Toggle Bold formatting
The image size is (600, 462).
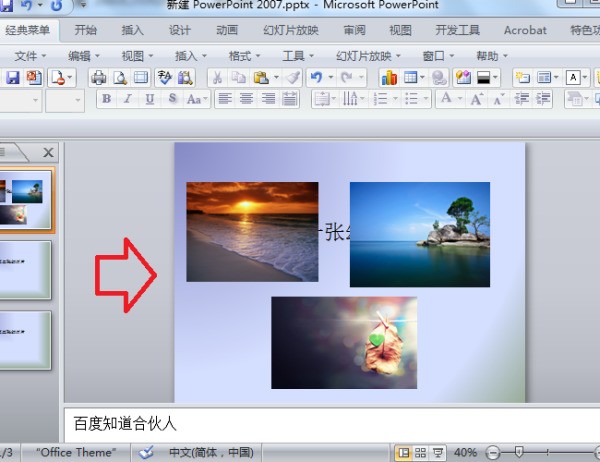(107, 99)
